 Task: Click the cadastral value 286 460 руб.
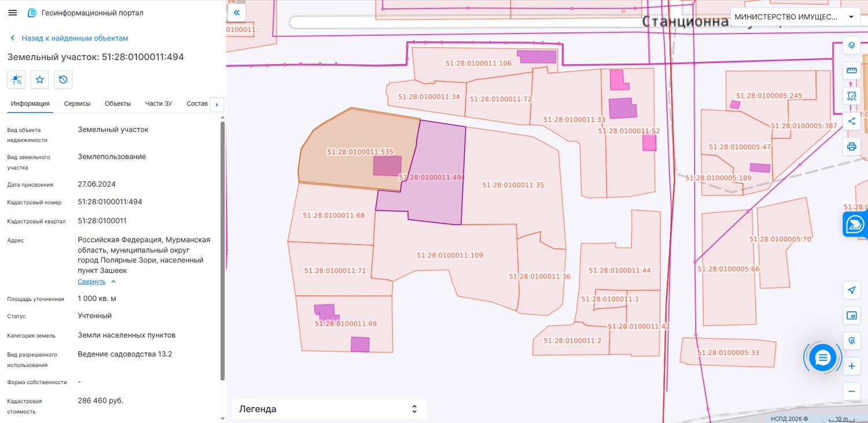point(101,400)
